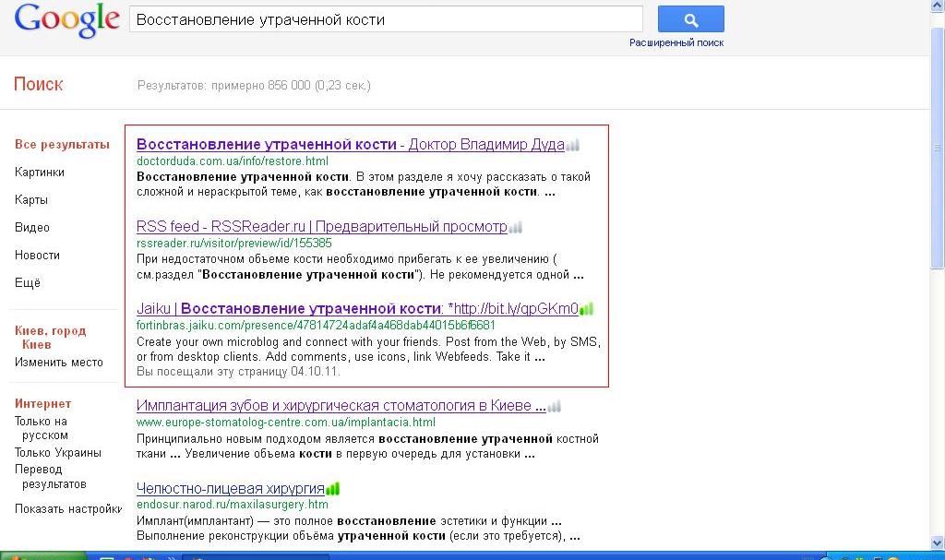
Task: Click green rating bars beside Jaiku result
Action: (586, 309)
